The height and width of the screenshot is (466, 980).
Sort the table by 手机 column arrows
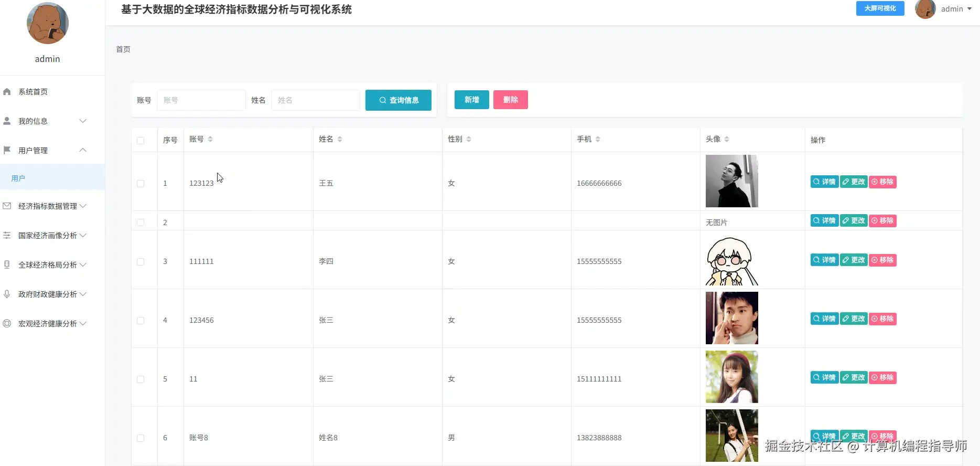(598, 139)
